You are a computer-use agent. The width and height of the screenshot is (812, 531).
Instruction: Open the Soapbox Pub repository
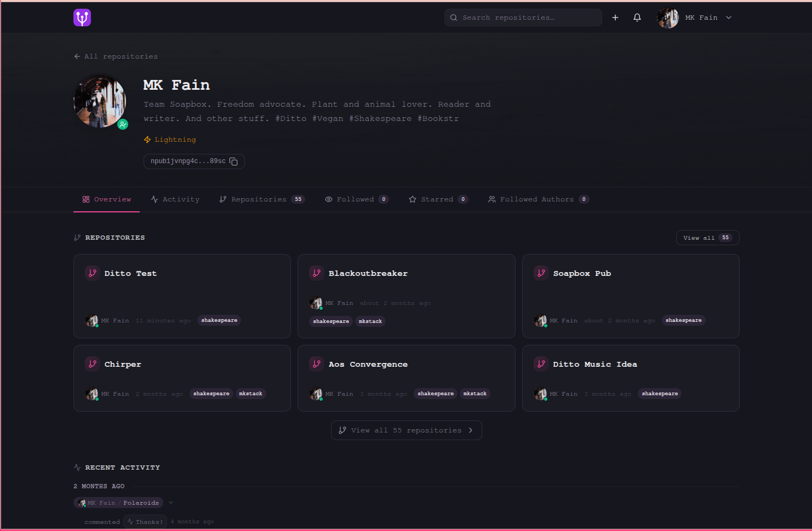(582, 273)
